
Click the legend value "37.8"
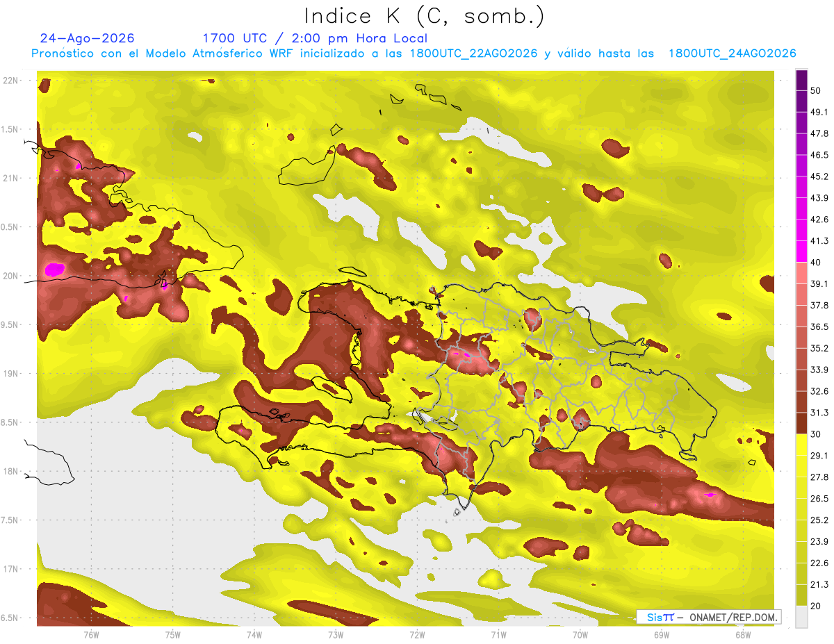pyautogui.click(x=819, y=306)
